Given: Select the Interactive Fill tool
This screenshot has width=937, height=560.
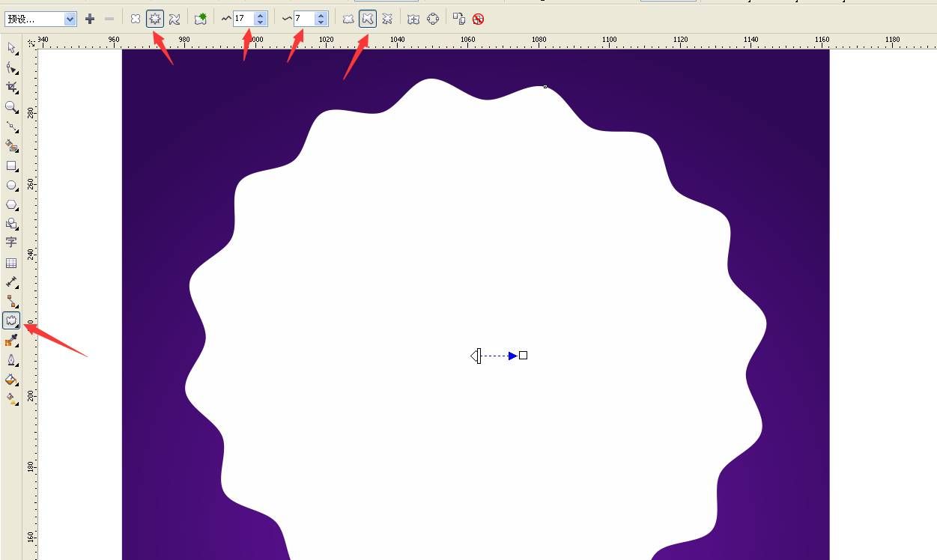Looking at the screenshot, I should pyautogui.click(x=11, y=399).
